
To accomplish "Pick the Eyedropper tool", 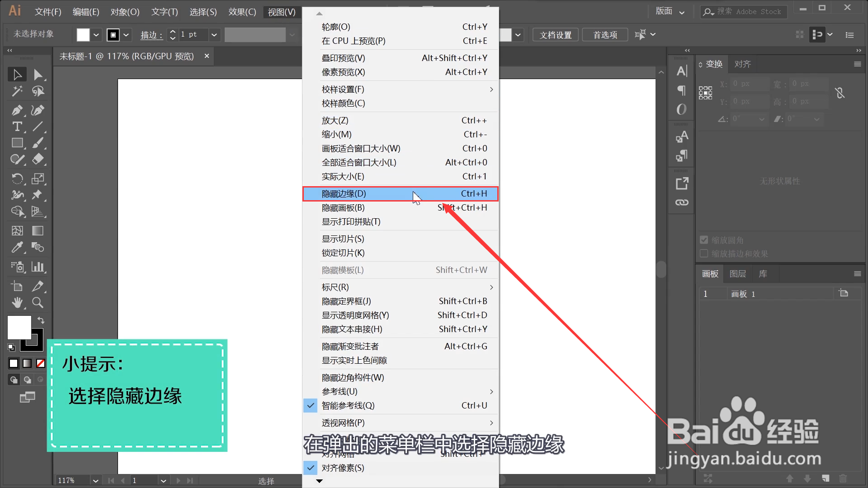I will tap(17, 248).
